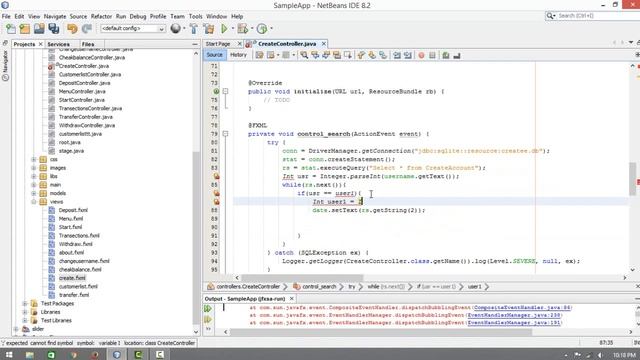The image size is (640, 360).
Task: Click the red Start Macro Recording icon
Action: pos(421,55)
